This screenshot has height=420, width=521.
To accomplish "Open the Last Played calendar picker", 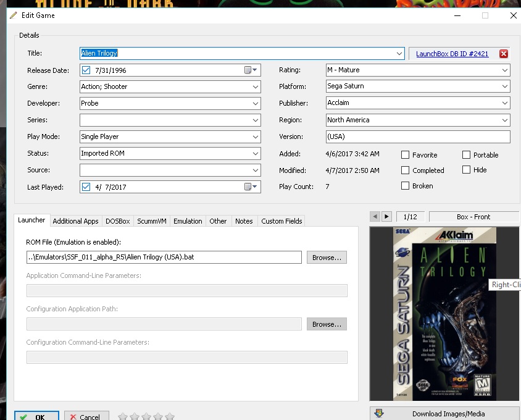I will (x=251, y=187).
